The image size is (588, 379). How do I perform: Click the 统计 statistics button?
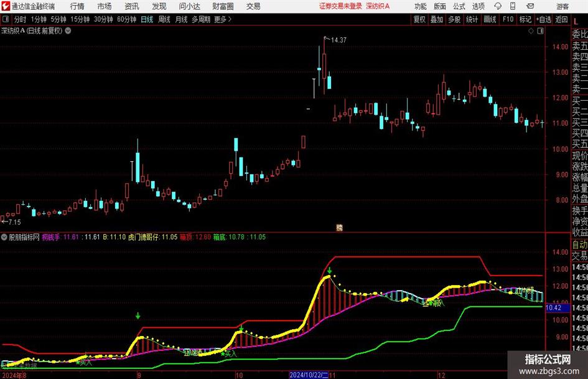pyautogui.click(x=472, y=19)
